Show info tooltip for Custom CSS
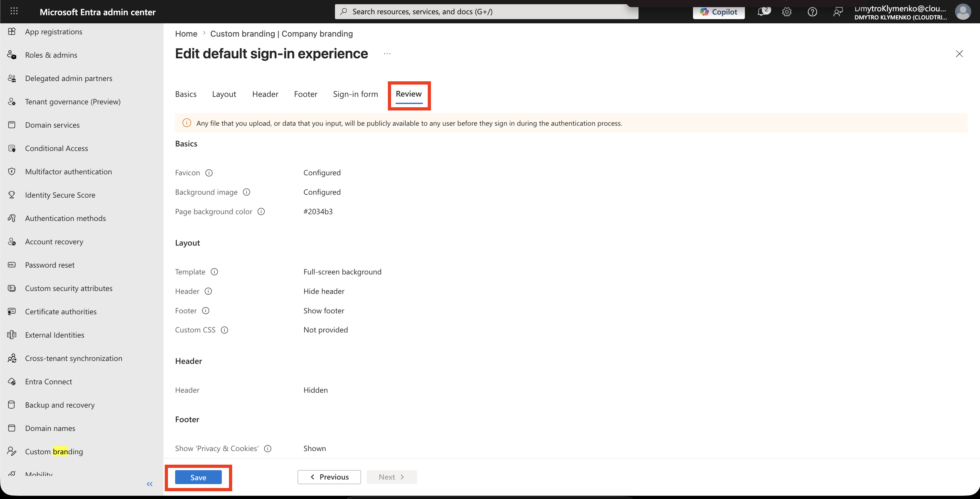The image size is (980, 499). click(x=224, y=330)
